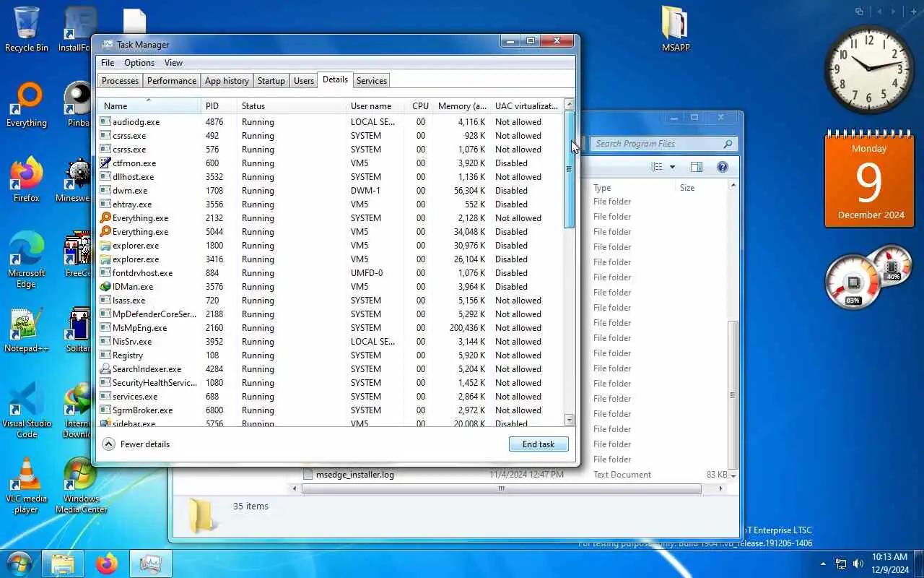The width and height of the screenshot is (924, 578).
Task: Open Notepad++ desktop shortcut
Action: pos(27,330)
